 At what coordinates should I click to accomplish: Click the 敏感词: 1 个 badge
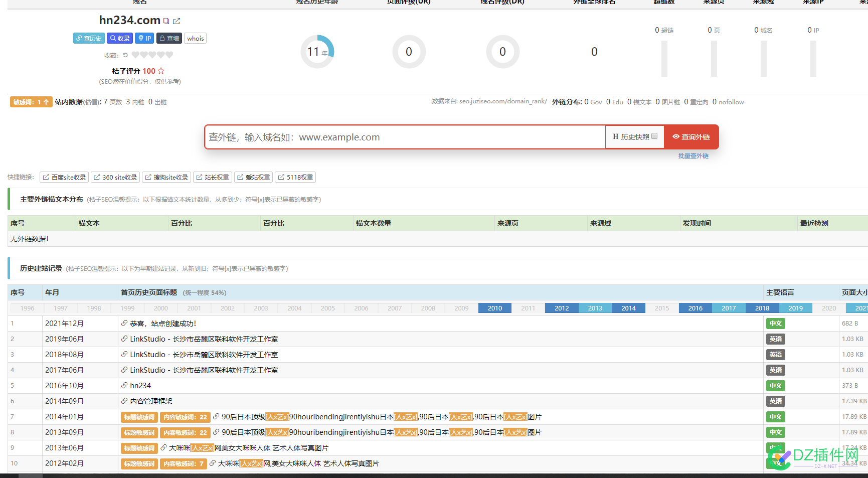tap(31, 102)
